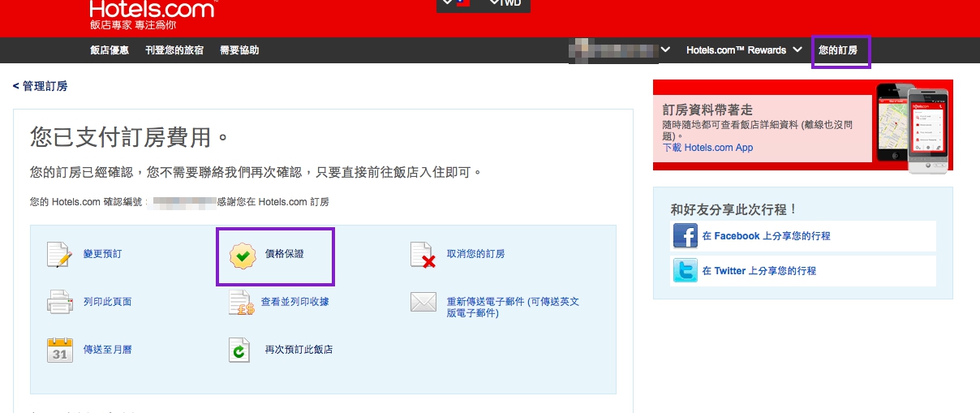Choose 列印此頁面 link
The width and height of the screenshot is (980, 413).
point(108,302)
